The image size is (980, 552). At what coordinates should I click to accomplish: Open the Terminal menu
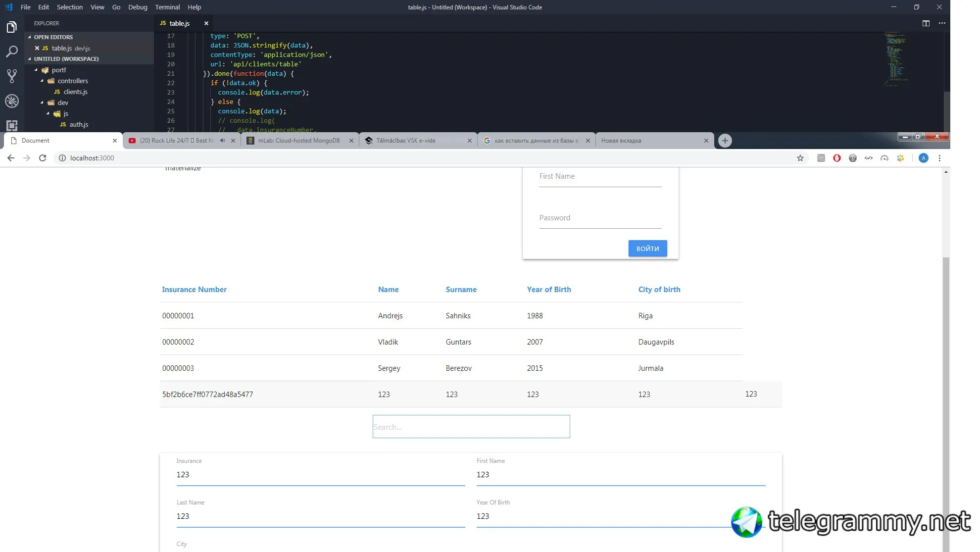coord(167,7)
